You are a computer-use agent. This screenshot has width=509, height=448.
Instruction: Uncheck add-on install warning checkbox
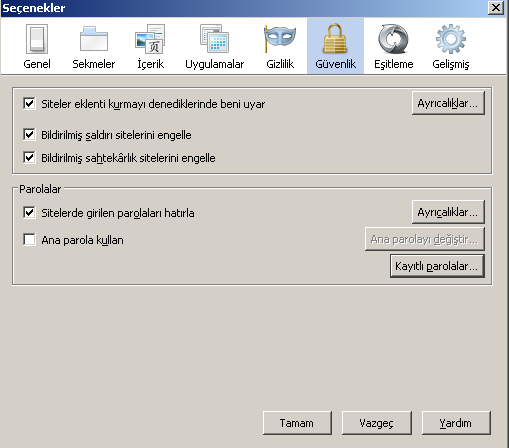pyautogui.click(x=29, y=103)
